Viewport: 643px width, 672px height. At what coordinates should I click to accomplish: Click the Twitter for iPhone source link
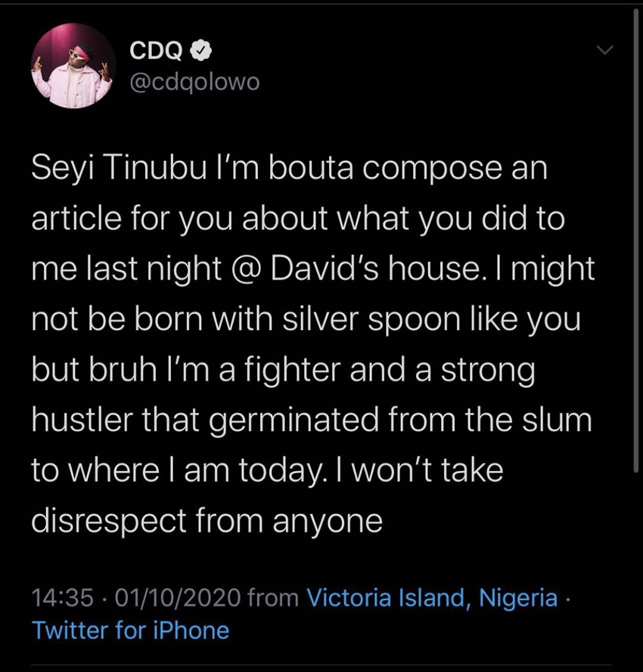pyautogui.click(x=131, y=630)
